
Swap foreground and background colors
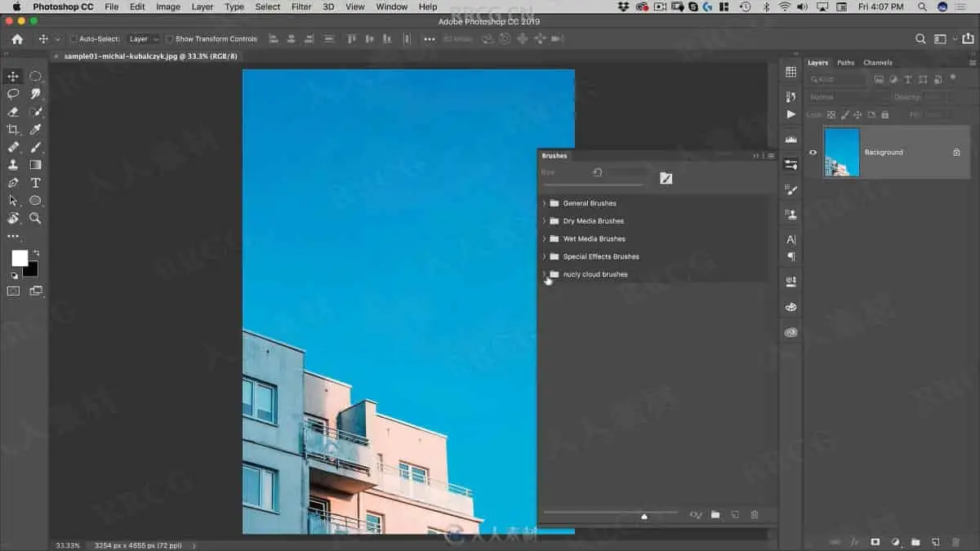35,253
